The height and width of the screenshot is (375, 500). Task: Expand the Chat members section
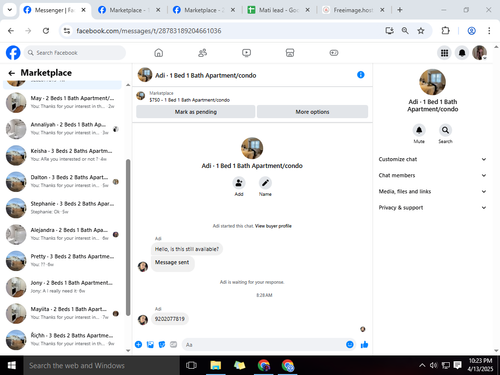point(432,175)
